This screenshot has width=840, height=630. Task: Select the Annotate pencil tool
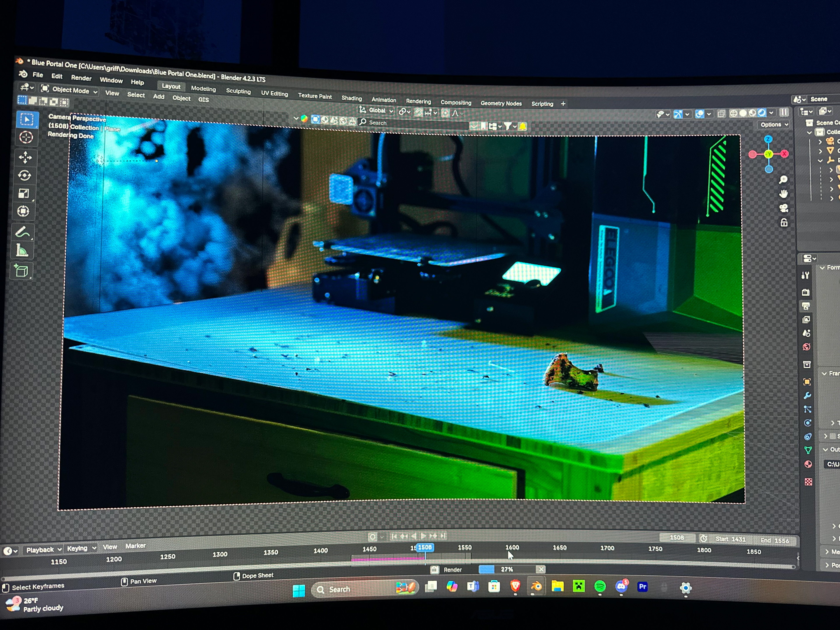coord(22,232)
